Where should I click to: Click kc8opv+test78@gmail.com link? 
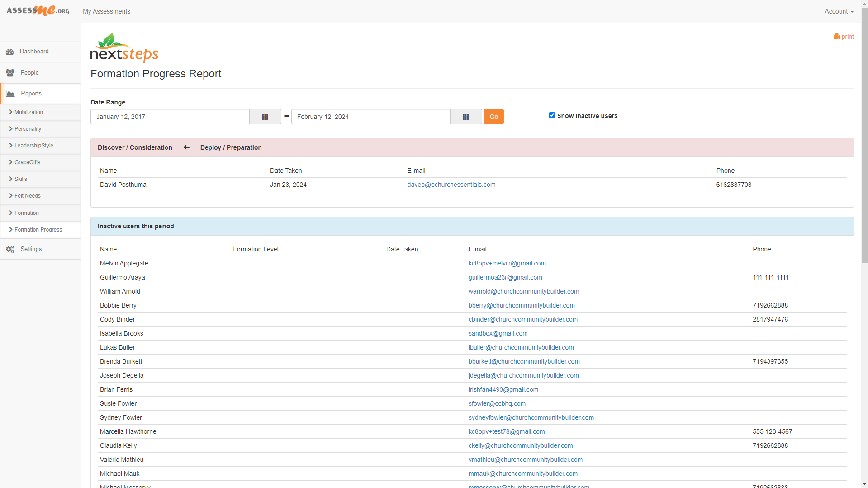(x=507, y=431)
